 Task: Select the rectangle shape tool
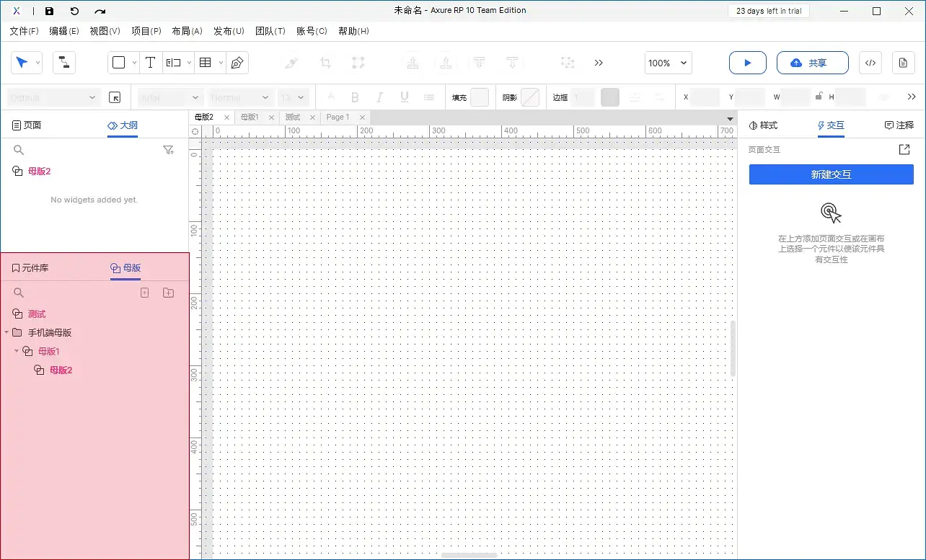pos(118,63)
